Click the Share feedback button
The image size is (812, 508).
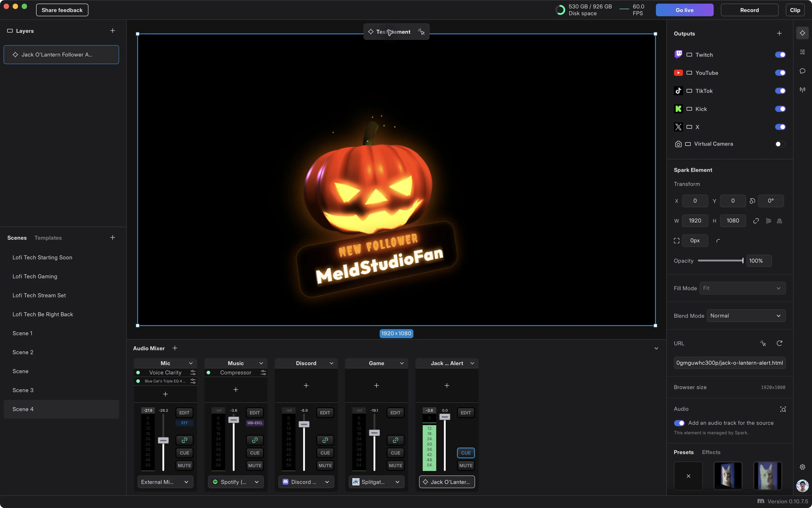pos(62,10)
